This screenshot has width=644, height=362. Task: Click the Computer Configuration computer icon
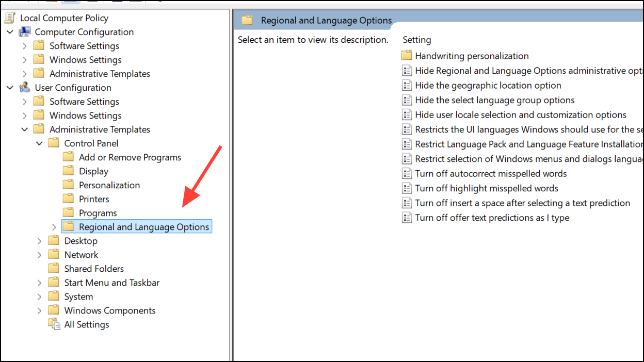(x=25, y=32)
